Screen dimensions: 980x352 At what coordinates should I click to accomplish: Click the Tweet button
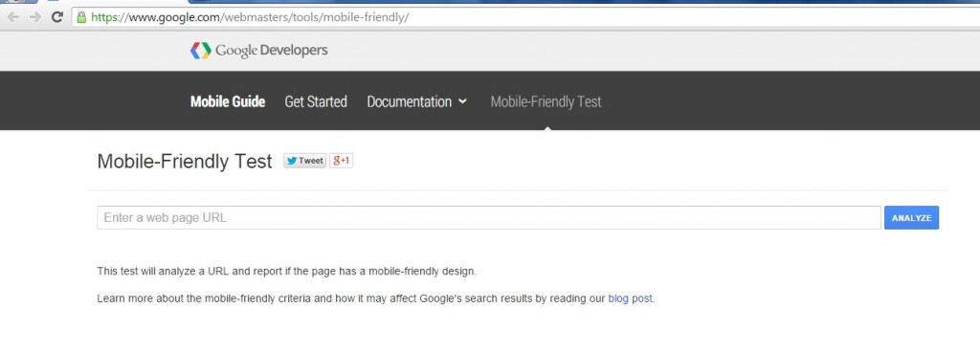point(305,161)
